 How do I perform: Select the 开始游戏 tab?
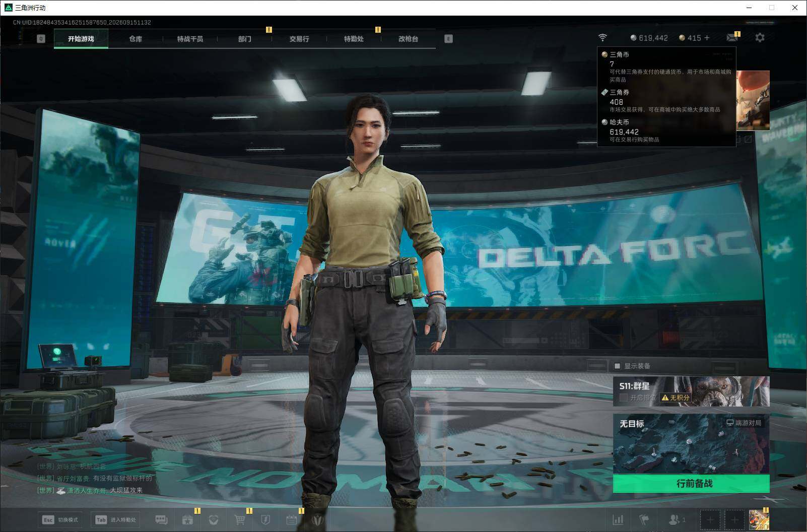pos(81,39)
